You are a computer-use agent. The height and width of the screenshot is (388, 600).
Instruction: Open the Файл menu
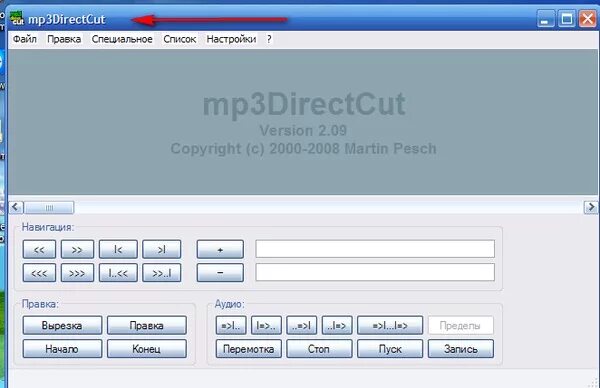tap(25, 39)
